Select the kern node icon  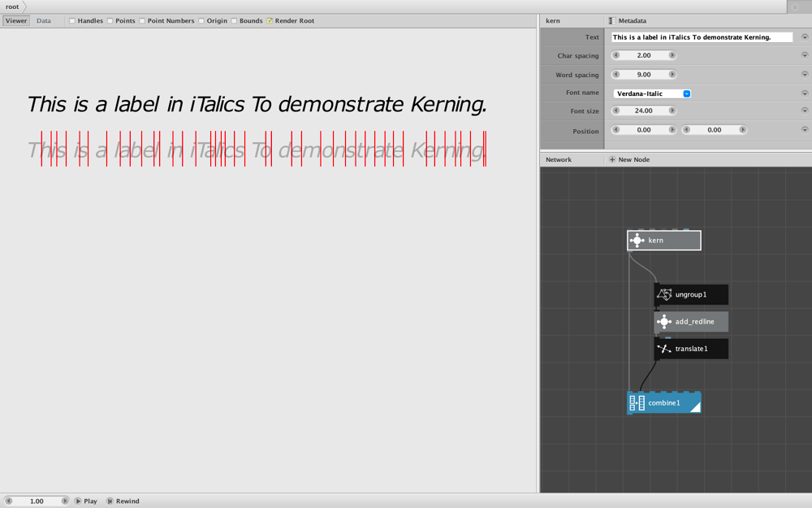pyautogui.click(x=637, y=241)
